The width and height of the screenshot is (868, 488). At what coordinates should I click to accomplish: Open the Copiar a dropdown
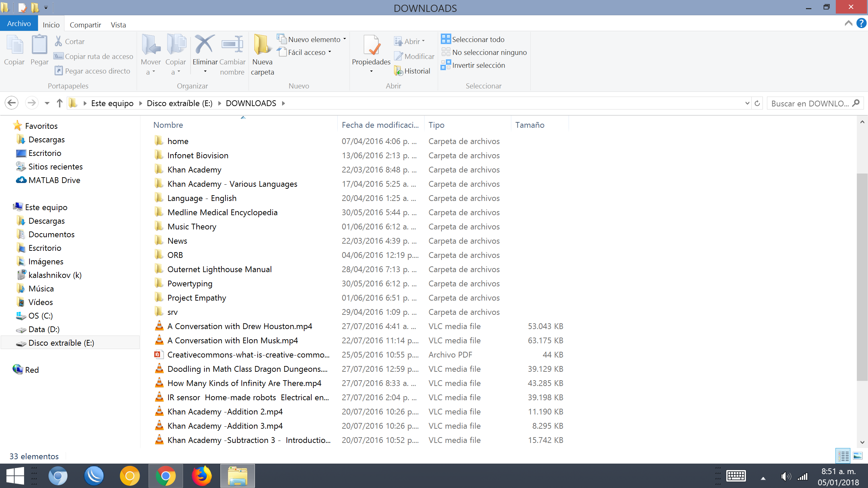point(176,54)
